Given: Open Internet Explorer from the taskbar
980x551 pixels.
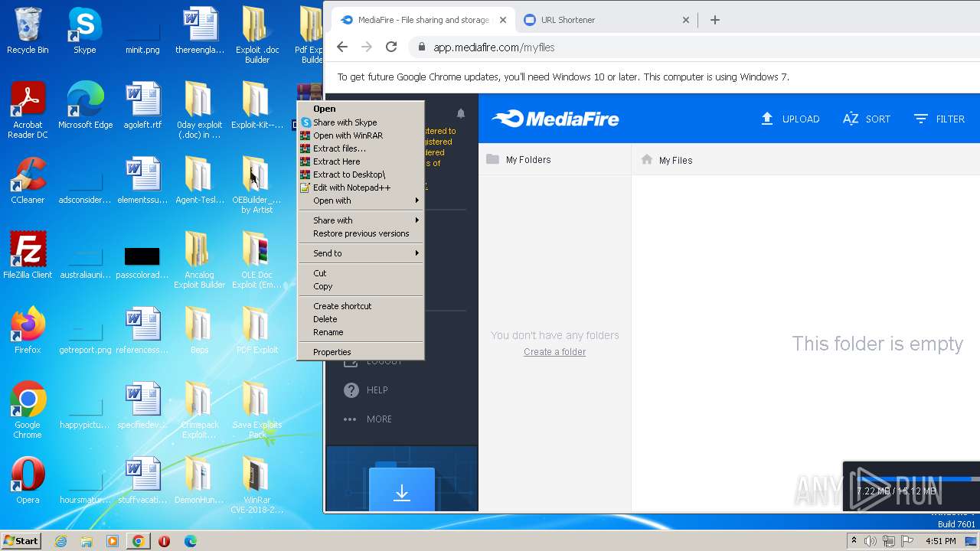Looking at the screenshot, I should [60, 541].
